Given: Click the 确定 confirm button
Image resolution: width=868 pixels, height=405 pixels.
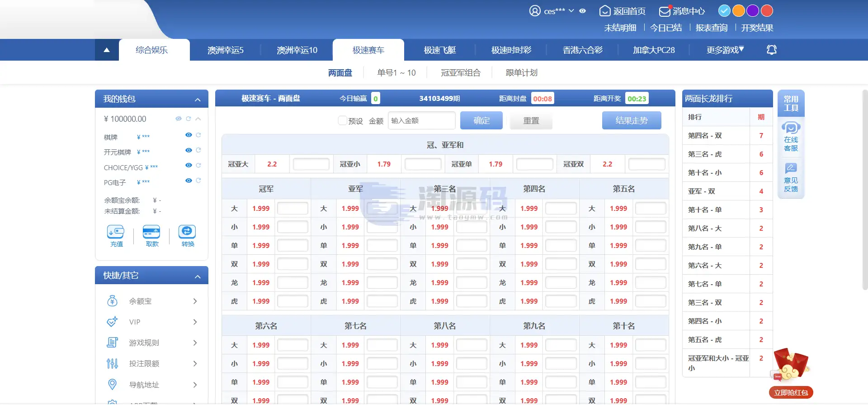Looking at the screenshot, I should coord(481,120).
